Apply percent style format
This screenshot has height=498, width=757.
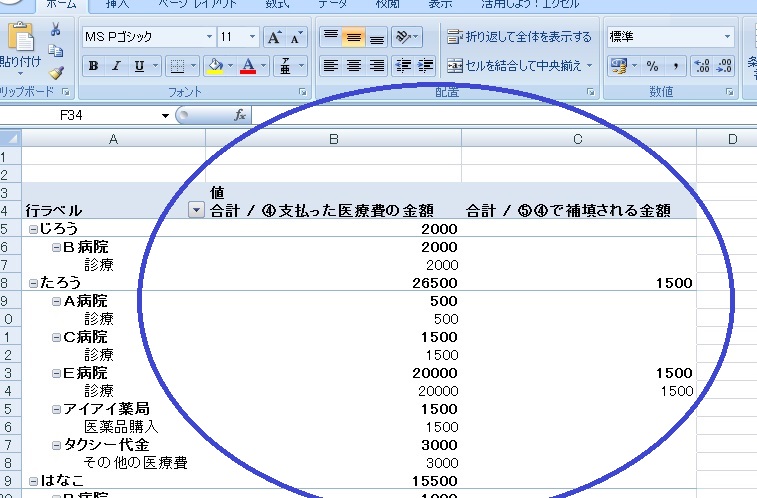pyautogui.click(x=652, y=66)
